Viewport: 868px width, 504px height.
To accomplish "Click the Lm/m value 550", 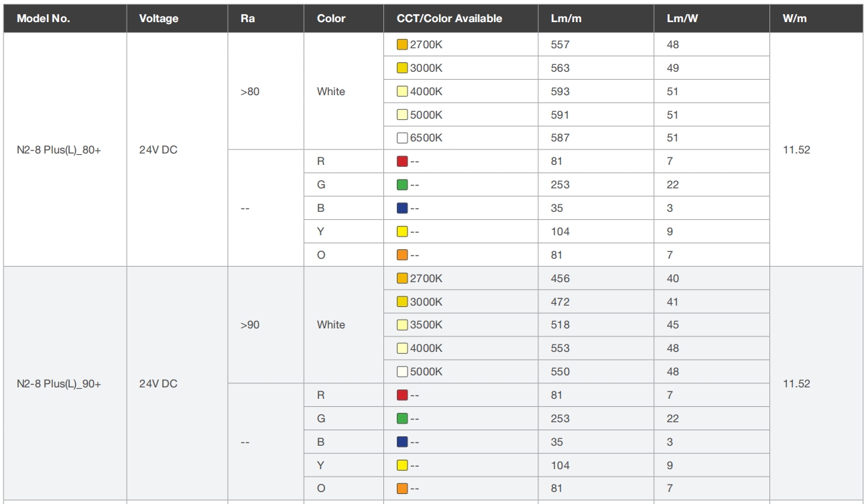I will coord(560,372).
